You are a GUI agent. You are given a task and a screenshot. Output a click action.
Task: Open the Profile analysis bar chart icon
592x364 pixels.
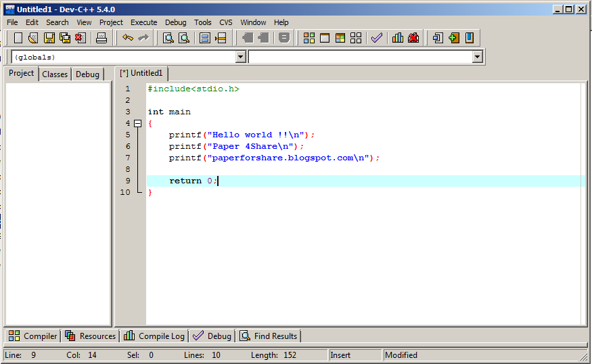click(398, 38)
